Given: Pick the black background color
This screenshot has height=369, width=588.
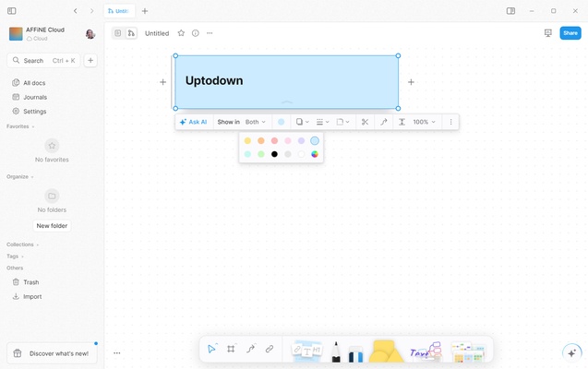Looking at the screenshot, I should 274,154.
